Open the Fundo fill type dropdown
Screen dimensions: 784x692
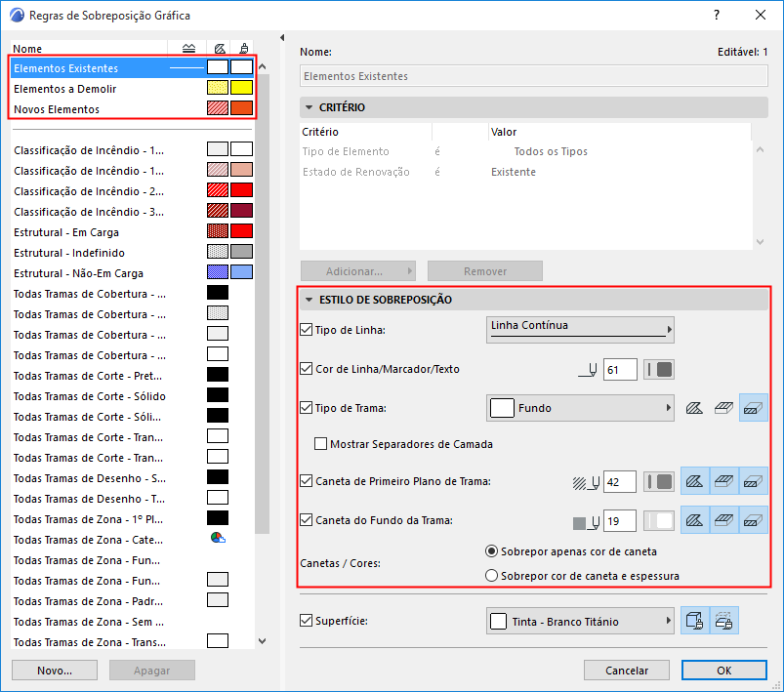click(x=580, y=408)
